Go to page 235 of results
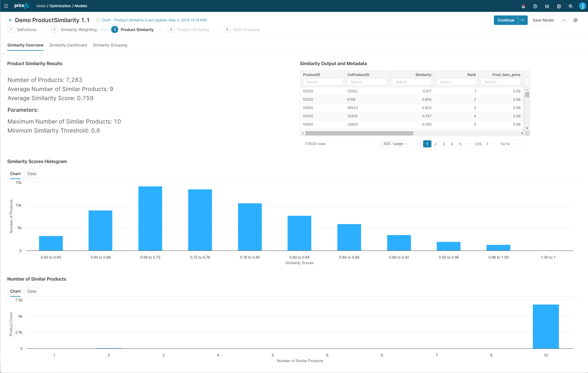Viewport: 588px width, 373px height. pyautogui.click(x=478, y=144)
